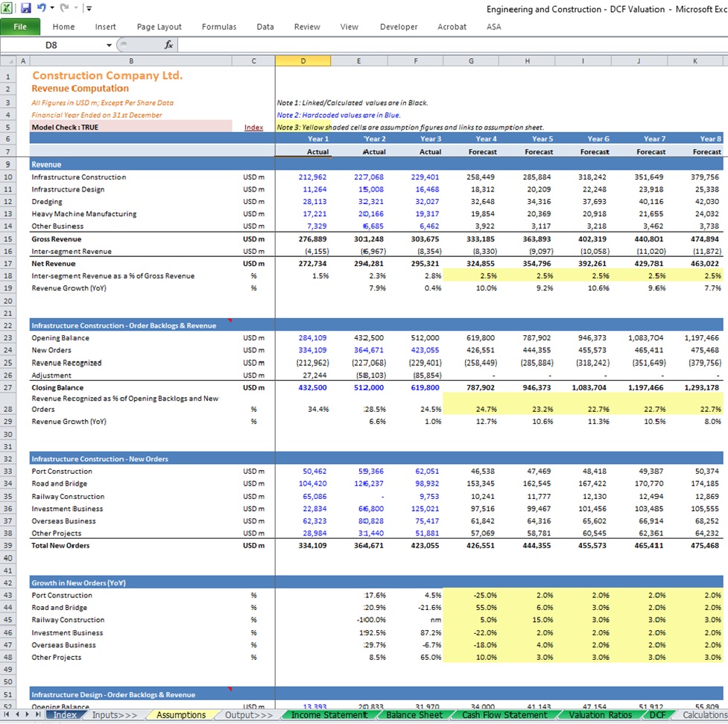The height and width of the screenshot is (724, 728).
Task: Click comment indicator on Infrastructure Design backlog header
Action: click(x=230, y=690)
